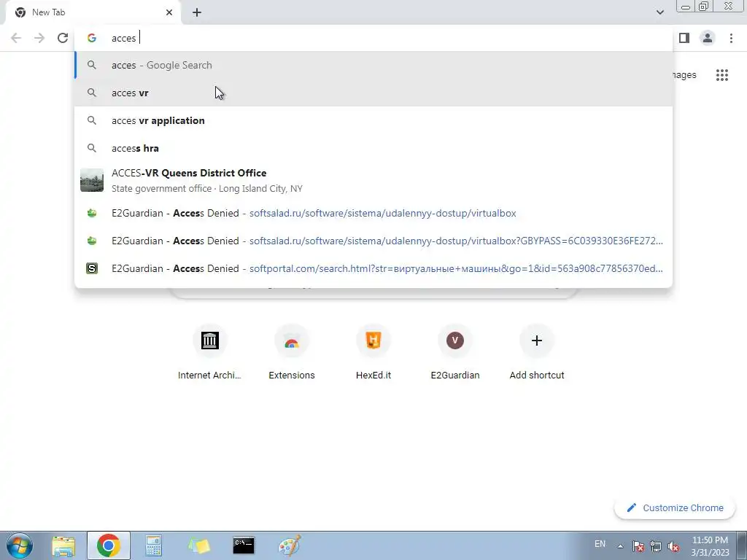Pick the 'access hra' suggestion
The width and height of the screenshot is (747, 560).
click(373, 148)
